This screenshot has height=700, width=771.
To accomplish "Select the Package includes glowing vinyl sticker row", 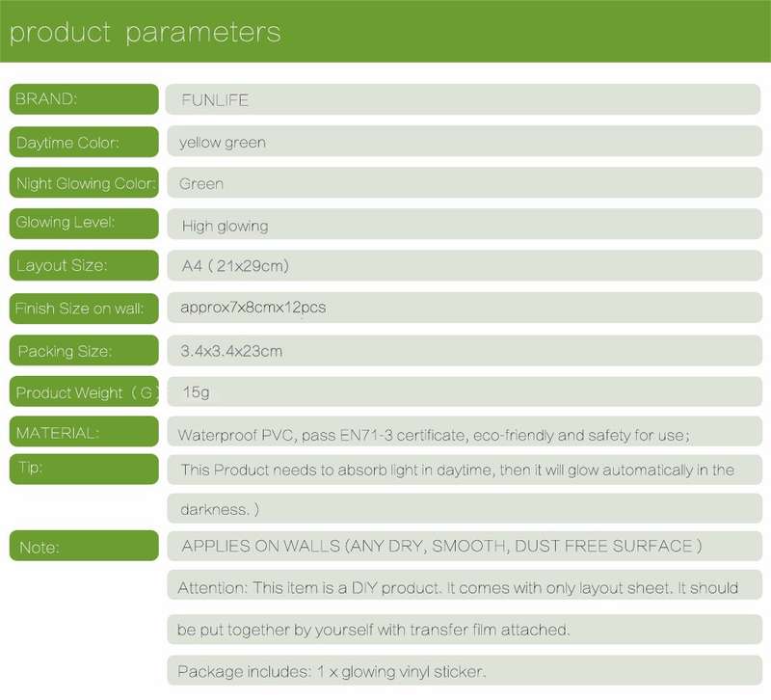I will (465, 670).
